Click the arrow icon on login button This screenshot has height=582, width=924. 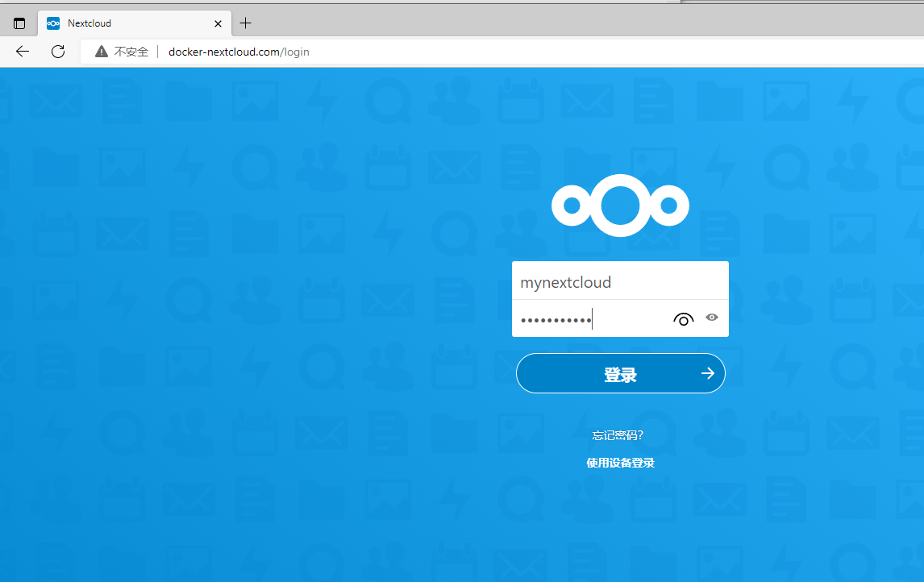tap(708, 373)
